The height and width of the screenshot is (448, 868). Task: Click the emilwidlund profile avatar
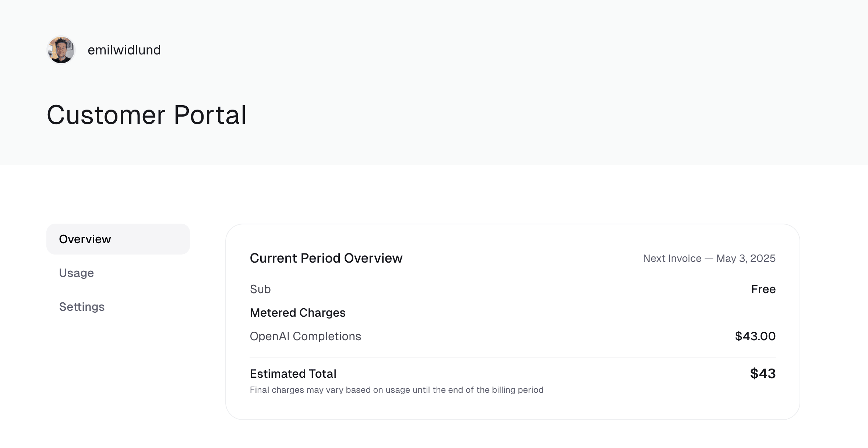coord(61,50)
